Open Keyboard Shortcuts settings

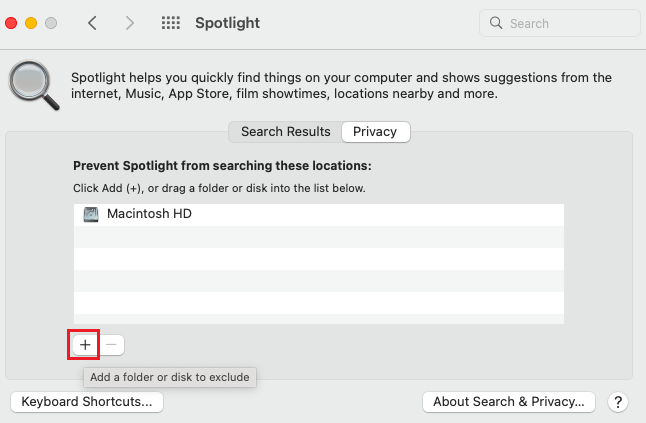(x=87, y=402)
